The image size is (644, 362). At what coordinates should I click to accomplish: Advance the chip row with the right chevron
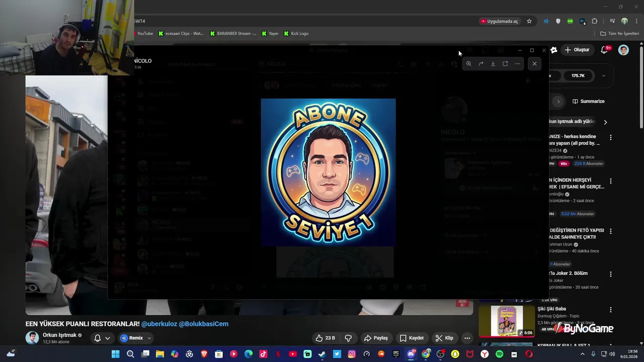(x=605, y=122)
